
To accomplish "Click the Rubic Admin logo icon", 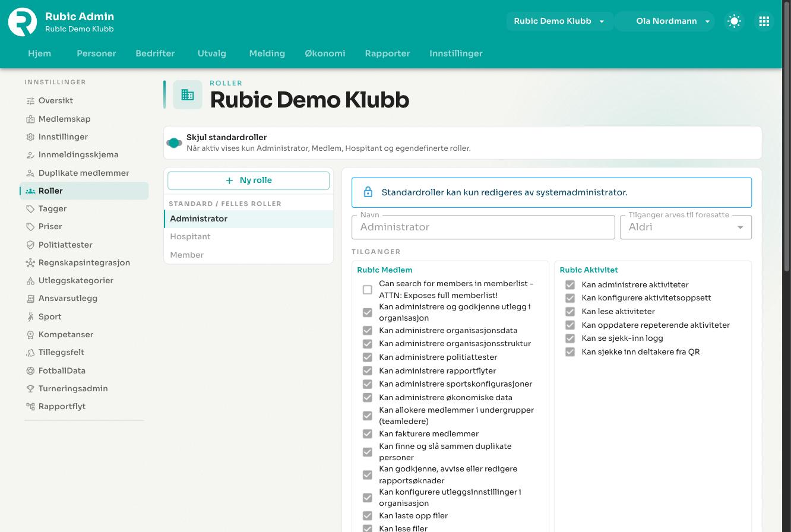I will 23,22.
